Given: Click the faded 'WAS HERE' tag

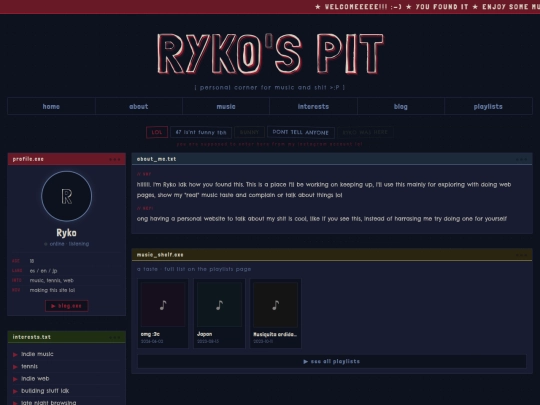Looking at the screenshot, I should 365,132.
